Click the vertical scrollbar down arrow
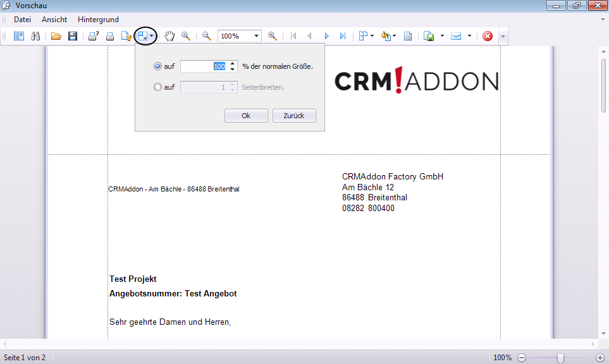Image resolution: width=609 pixels, height=364 pixels. [x=603, y=334]
